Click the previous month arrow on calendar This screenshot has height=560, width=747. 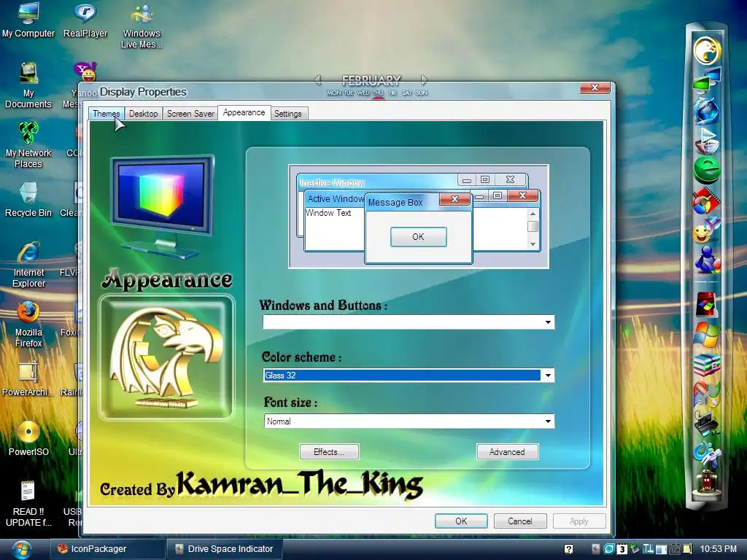[x=318, y=80]
